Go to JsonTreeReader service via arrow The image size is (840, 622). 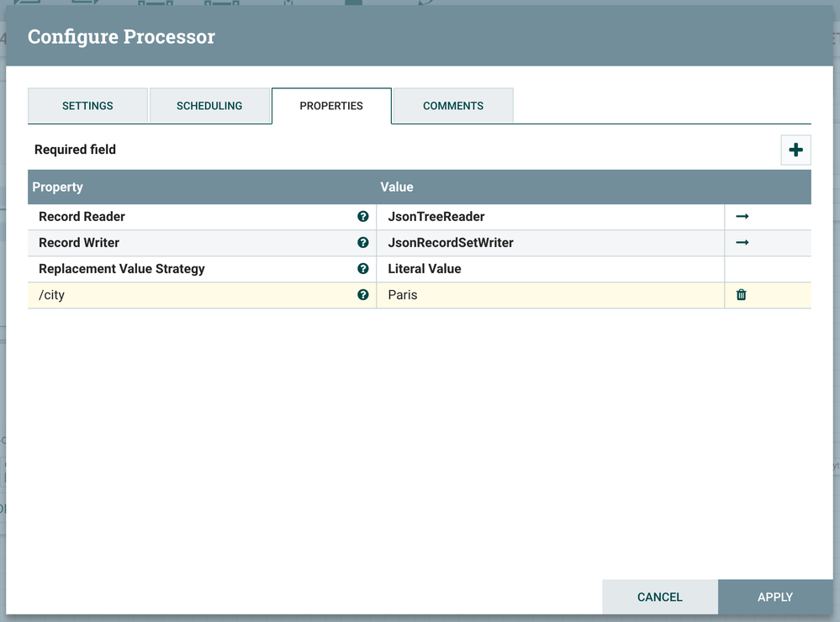742,217
